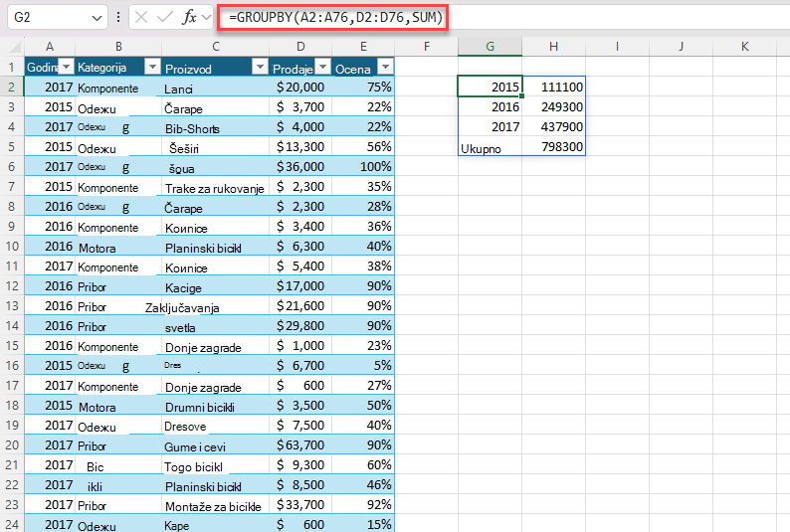This screenshot has height=532, width=790.
Task: Click the formula bar options dots
Action: (118, 17)
